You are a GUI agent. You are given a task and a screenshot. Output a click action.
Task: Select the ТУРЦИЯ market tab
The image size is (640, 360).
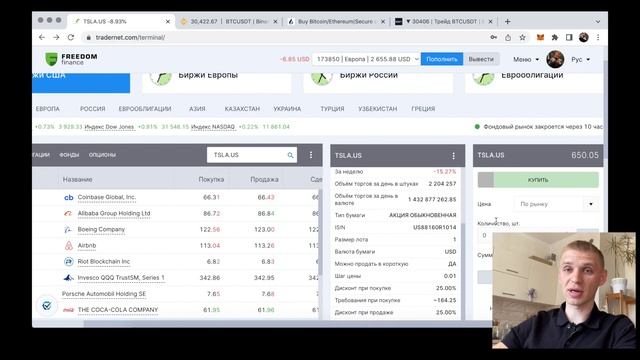coord(332,109)
